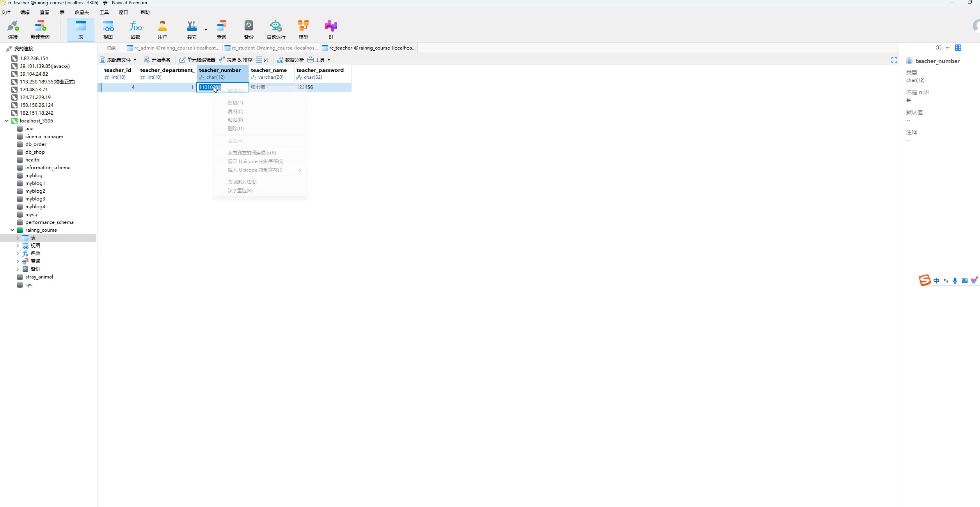This screenshot has width=980, height=507.
Task: Toggle the information panel icon
Action: coord(938,48)
